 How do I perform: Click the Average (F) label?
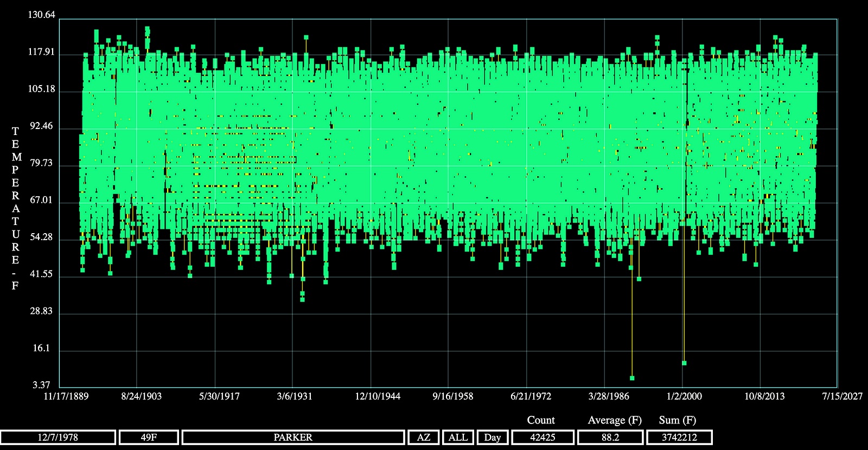(x=615, y=420)
